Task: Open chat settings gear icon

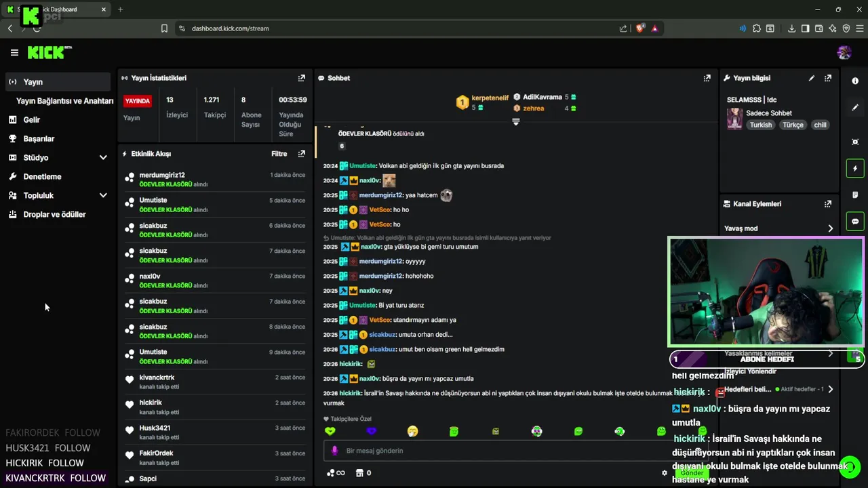Action: coord(665,473)
